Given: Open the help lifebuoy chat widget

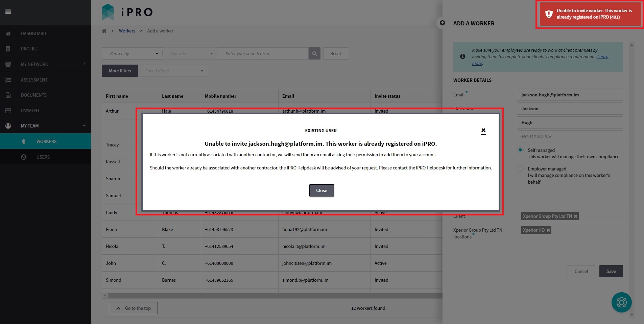Looking at the screenshot, I should point(621,302).
